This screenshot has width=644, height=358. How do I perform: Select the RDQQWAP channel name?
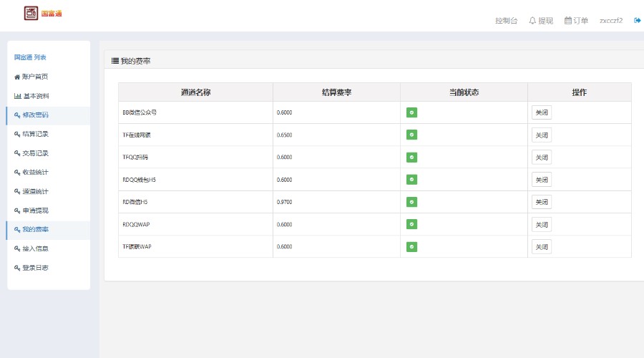136,224
